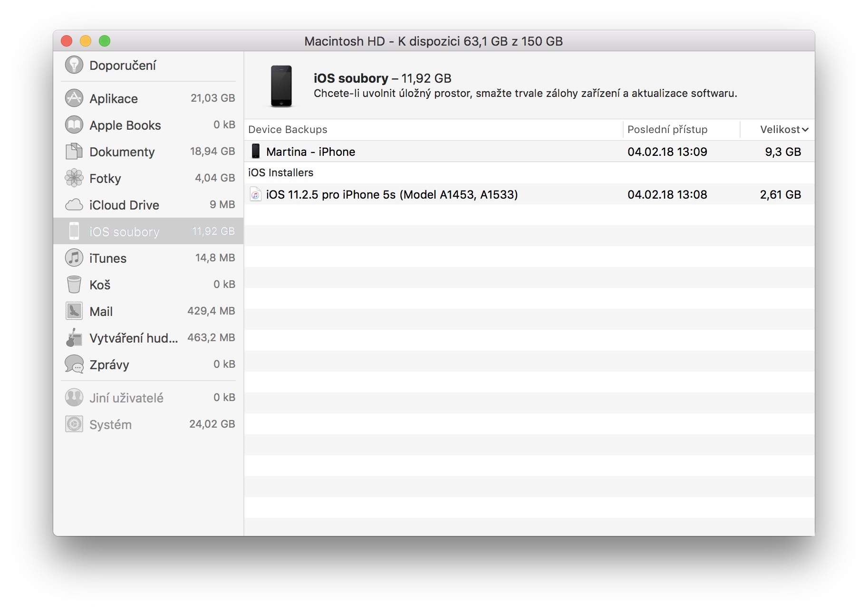The height and width of the screenshot is (612, 868).
Task: Click the GarageBand guitar icon
Action: click(x=74, y=337)
